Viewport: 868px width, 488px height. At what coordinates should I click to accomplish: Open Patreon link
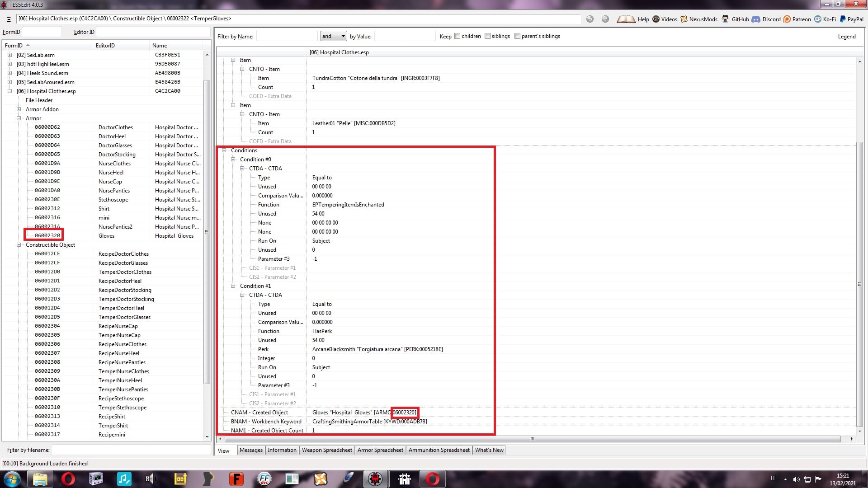(797, 19)
